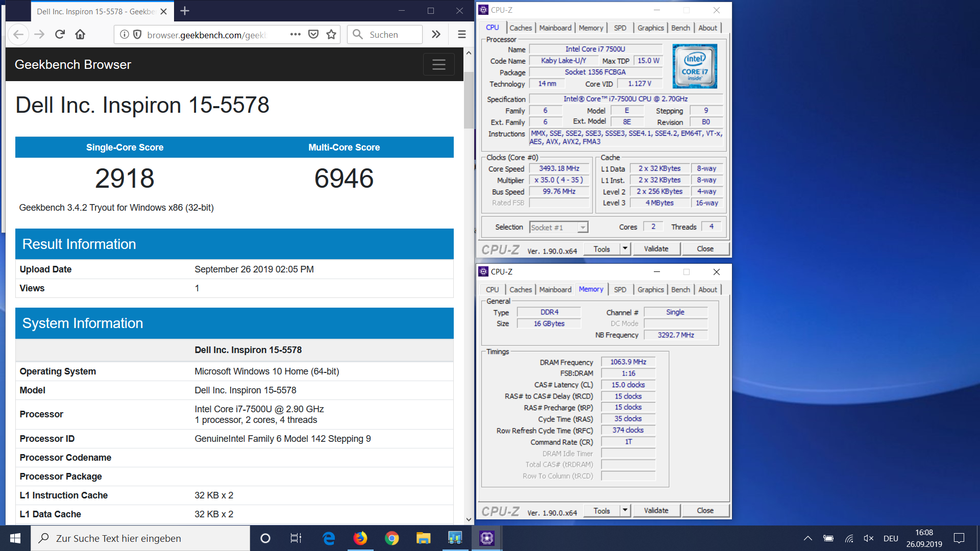Go to Firefox home page icon
Viewport: 980px width, 551px height.
(x=80, y=34)
